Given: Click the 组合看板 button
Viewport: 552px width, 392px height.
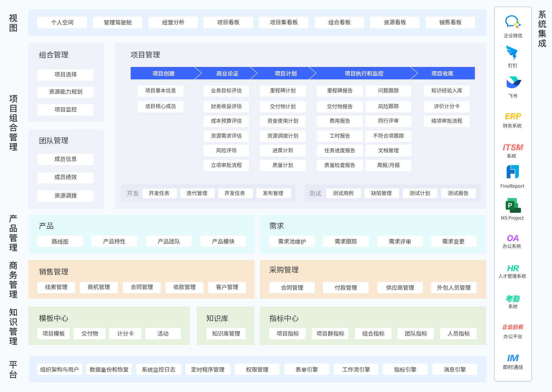Looking at the screenshot, I should 339,23.
